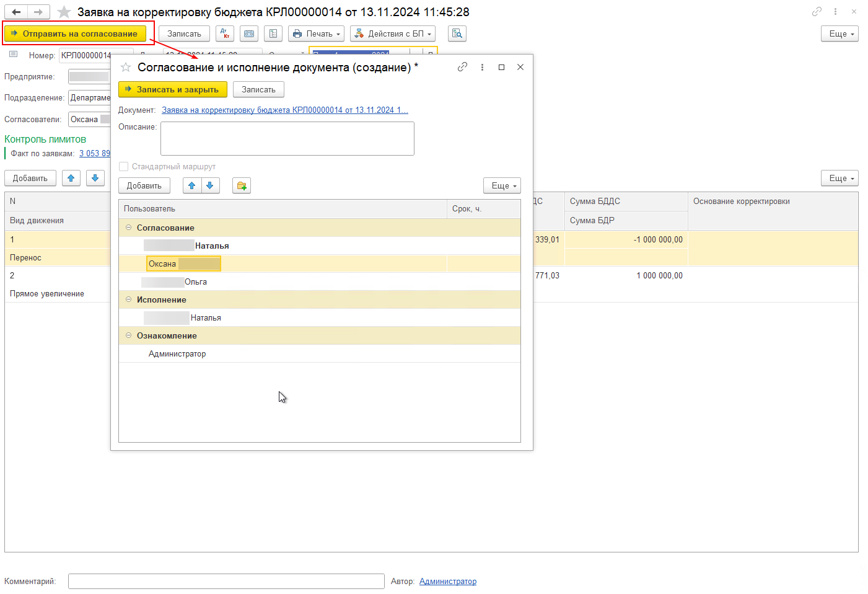Collapse the Ознакомление group
The height and width of the screenshot is (594, 868).
129,335
